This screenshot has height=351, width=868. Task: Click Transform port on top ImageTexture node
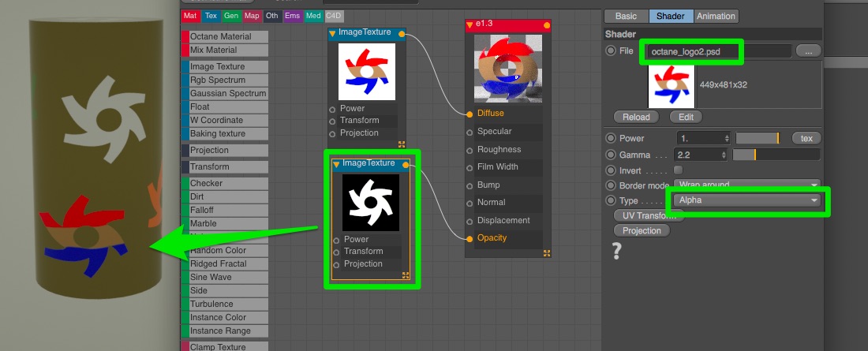(333, 121)
